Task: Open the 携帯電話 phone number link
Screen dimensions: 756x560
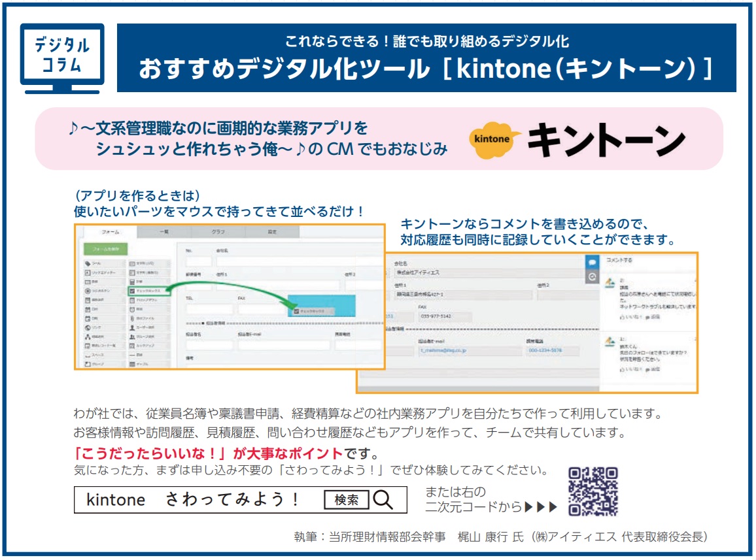Action: point(545,350)
